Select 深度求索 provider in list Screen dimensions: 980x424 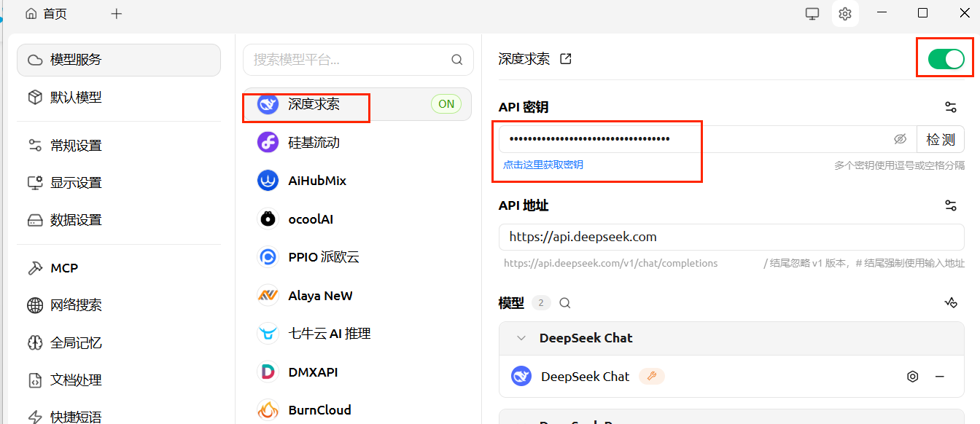tap(357, 104)
